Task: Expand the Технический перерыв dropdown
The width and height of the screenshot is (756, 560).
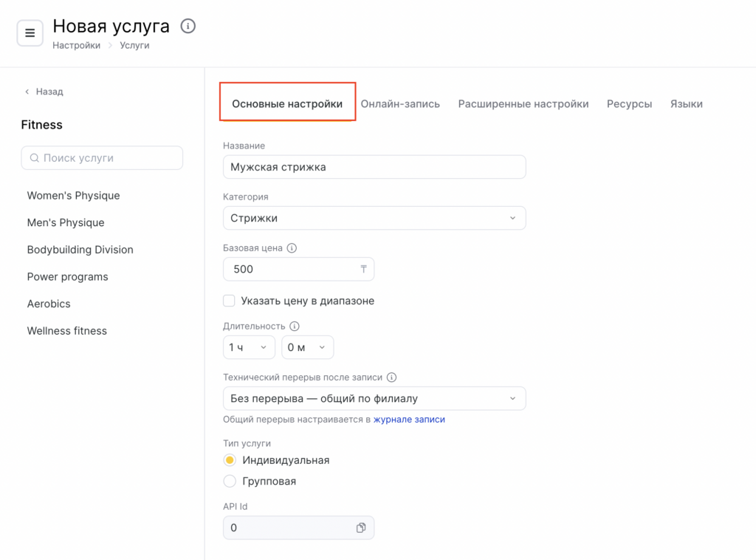Action: pos(374,398)
